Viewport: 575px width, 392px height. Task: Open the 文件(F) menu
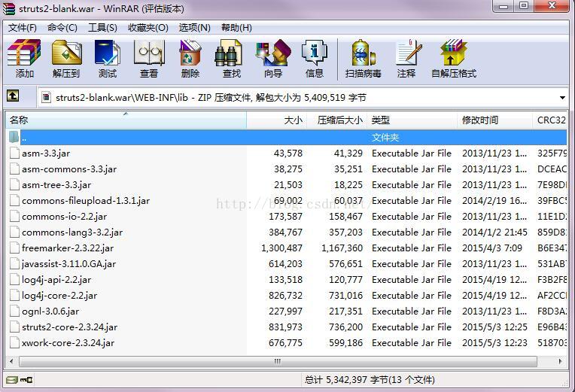click(x=23, y=28)
